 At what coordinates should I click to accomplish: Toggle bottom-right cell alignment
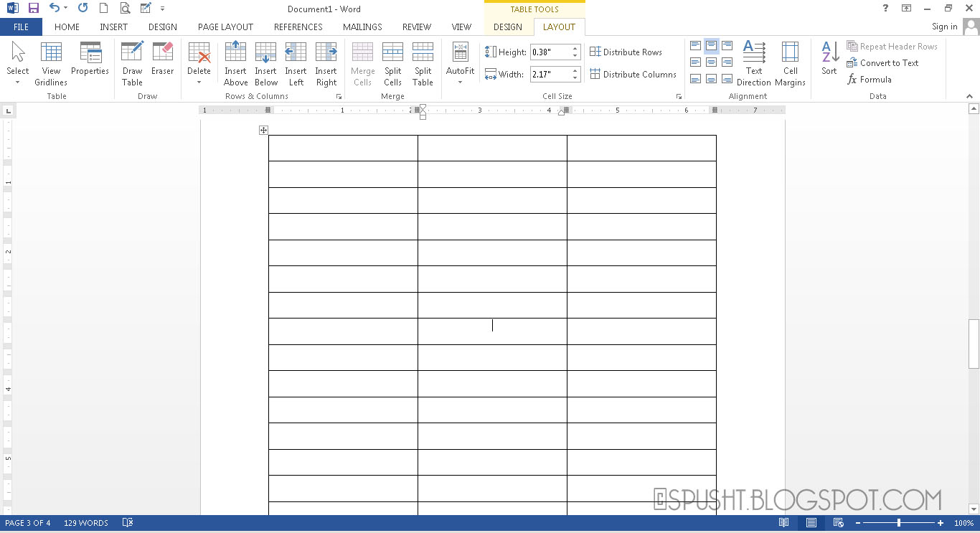727,79
